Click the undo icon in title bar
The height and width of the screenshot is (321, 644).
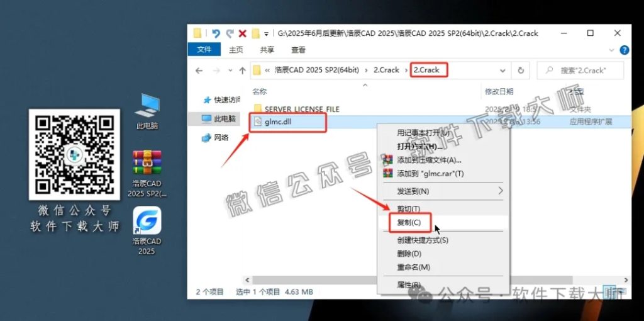click(x=216, y=34)
